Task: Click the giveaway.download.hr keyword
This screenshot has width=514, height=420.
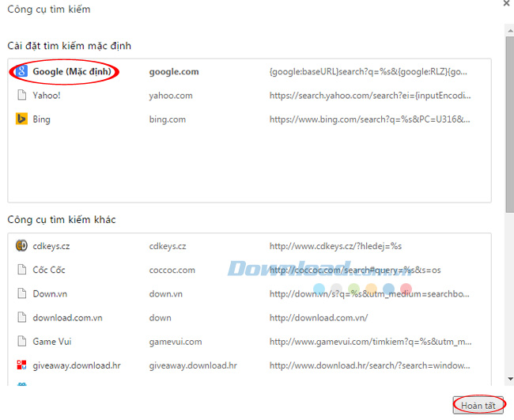Action: click(x=193, y=365)
